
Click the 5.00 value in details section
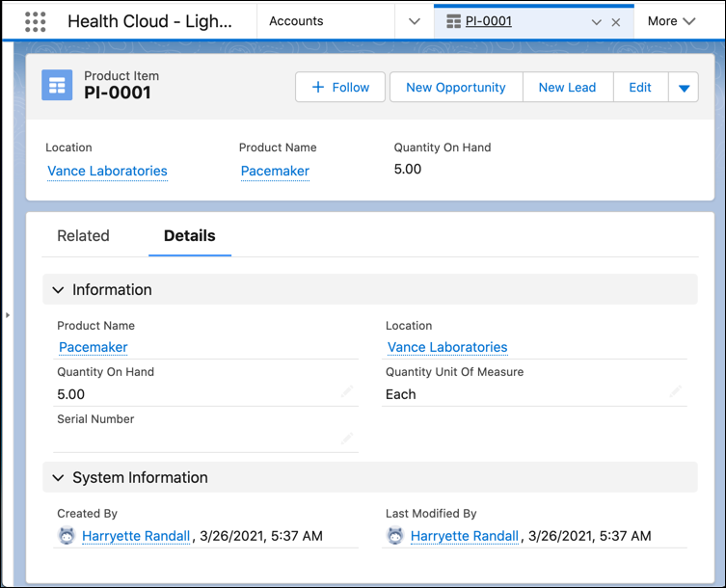[70, 394]
